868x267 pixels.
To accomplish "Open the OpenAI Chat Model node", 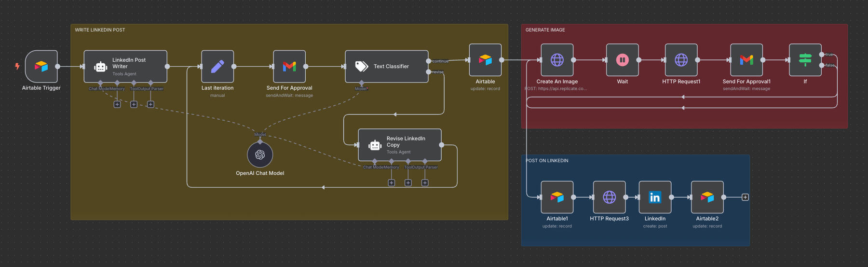I will pyautogui.click(x=260, y=155).
